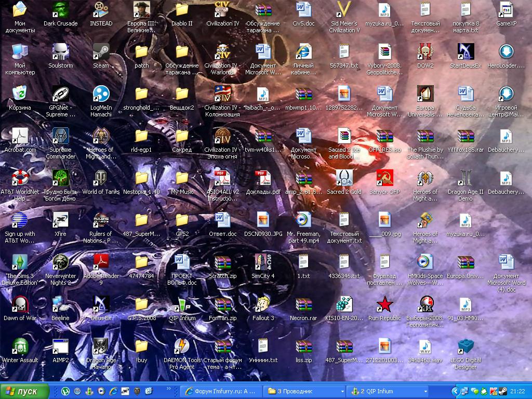Select the DAEMON Tools Pro Agent icon
Screen dimensions: 532x399
(182, 347)
